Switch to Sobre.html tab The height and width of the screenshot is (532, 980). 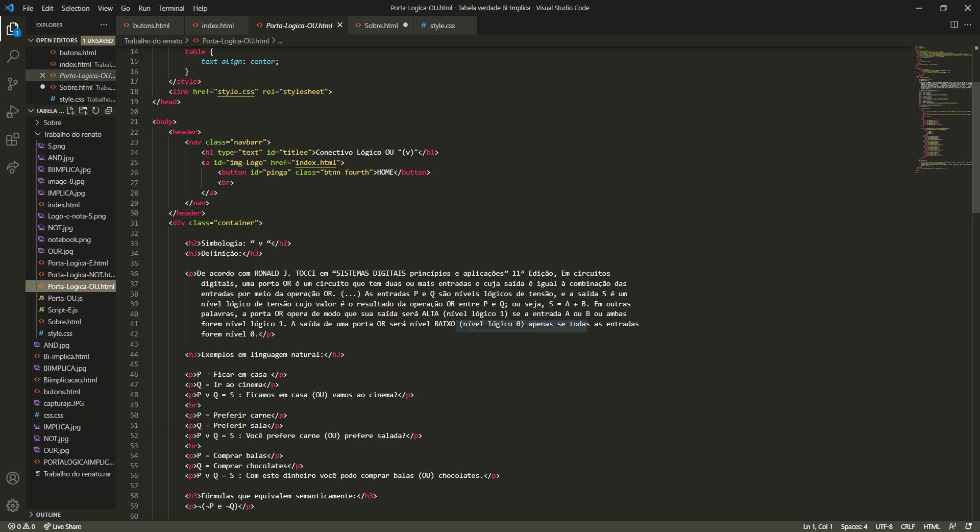click(381, 25)
